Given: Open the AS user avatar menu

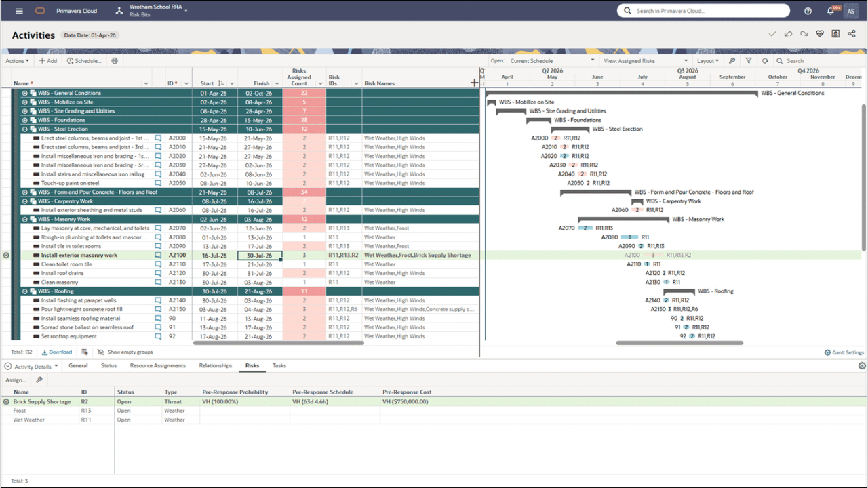Looking at the screenshot, I should click(x=850, y=11).
